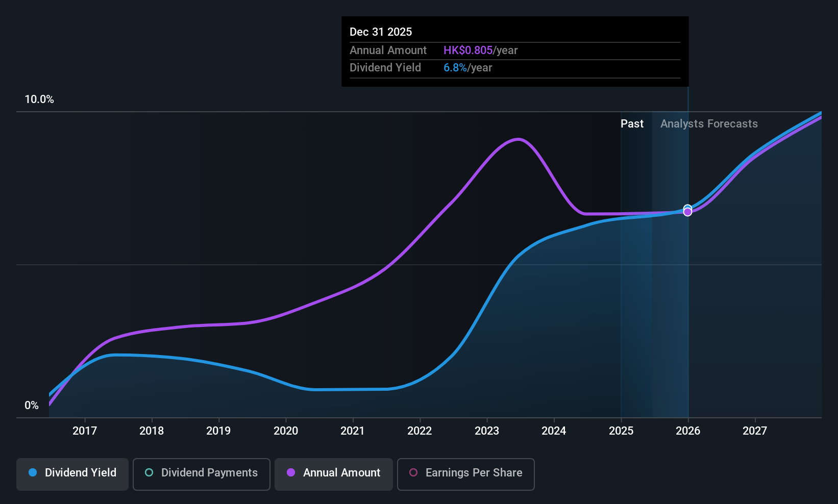Select the 2020 x-axis year label
Image resolution: width=838 pixels, height=504 pixels.
(286, 431)
